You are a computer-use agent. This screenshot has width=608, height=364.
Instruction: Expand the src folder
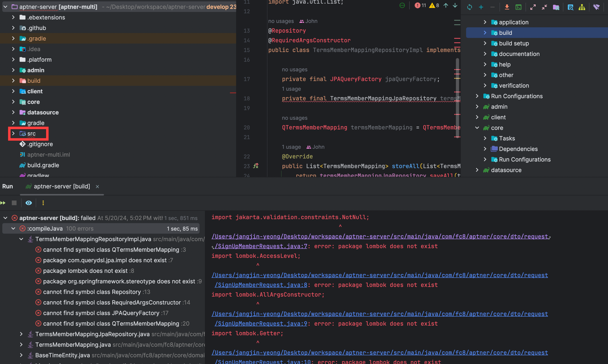point(13,133)
